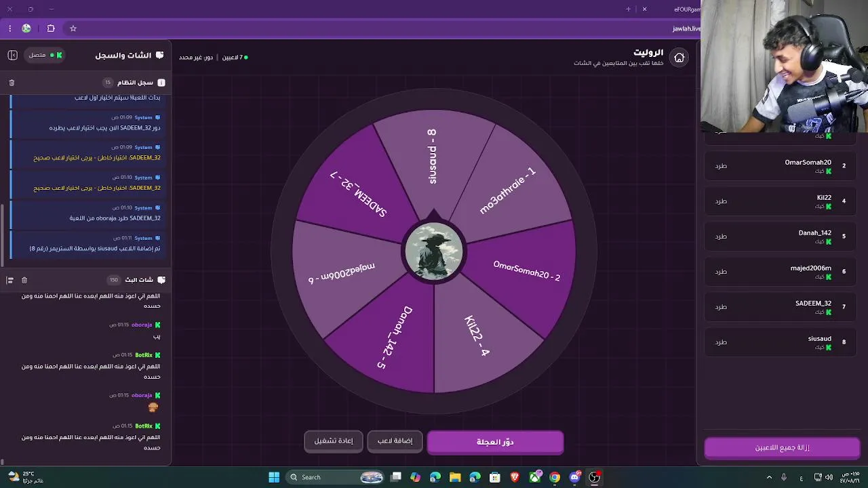This screenshot has width=868, height=488.
Task: Click the stream chat layout icon
Action: pos(9,280)
